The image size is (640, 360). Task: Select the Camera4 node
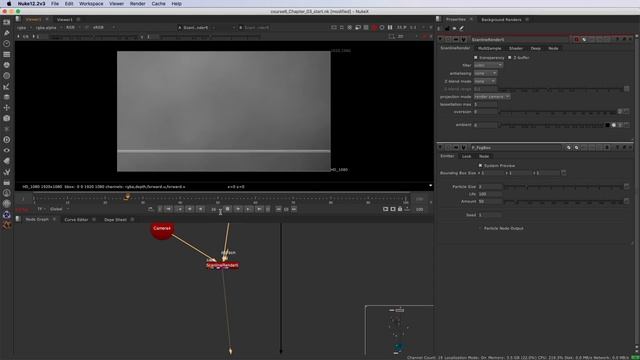coord(162,230)
